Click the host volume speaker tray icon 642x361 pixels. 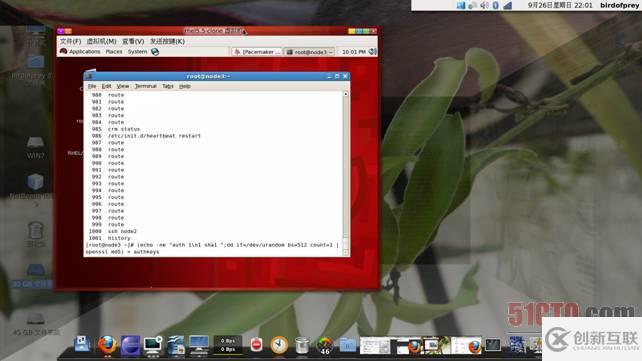click(484, 5)
